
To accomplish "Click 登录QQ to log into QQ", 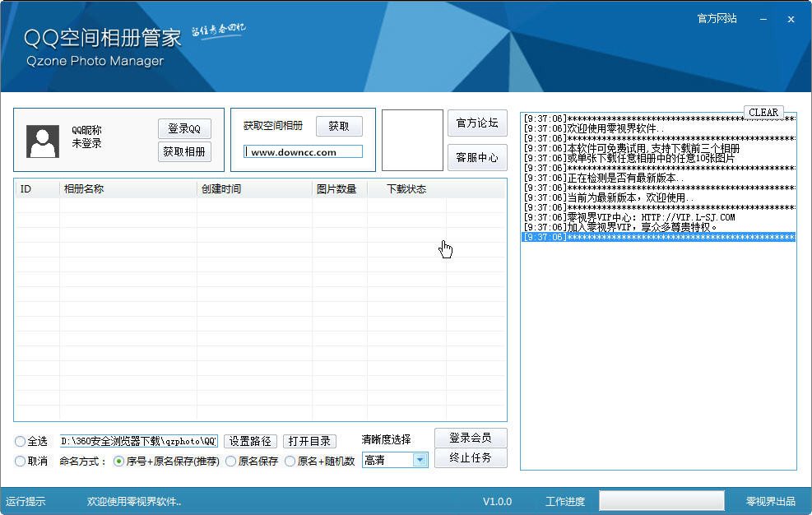I will (183, 128).
